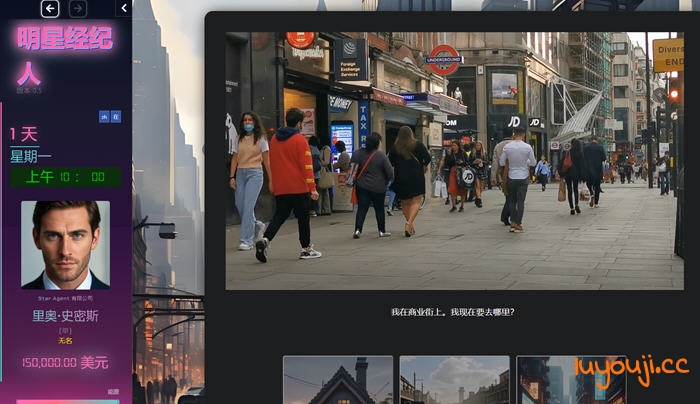Screen dimensions: 700x404
Task: Click the 150,000.00 美元 money balance
Action: pyautogui.click(x=66, y=362)
